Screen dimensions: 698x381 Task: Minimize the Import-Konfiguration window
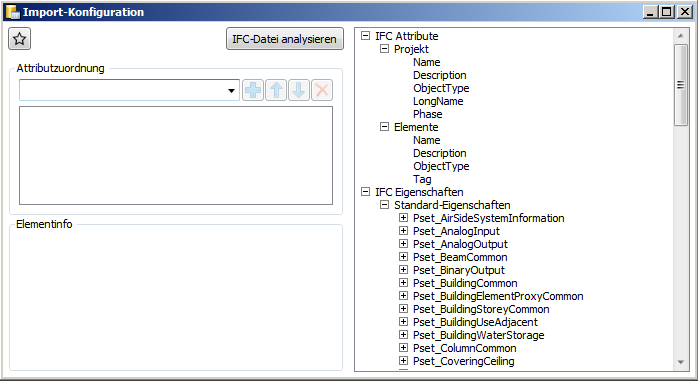pos(650,12)
